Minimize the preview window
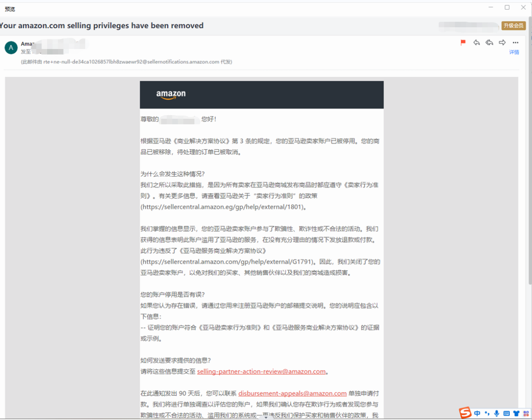This screenshot has height=420, width=532. tap(490, 7)
